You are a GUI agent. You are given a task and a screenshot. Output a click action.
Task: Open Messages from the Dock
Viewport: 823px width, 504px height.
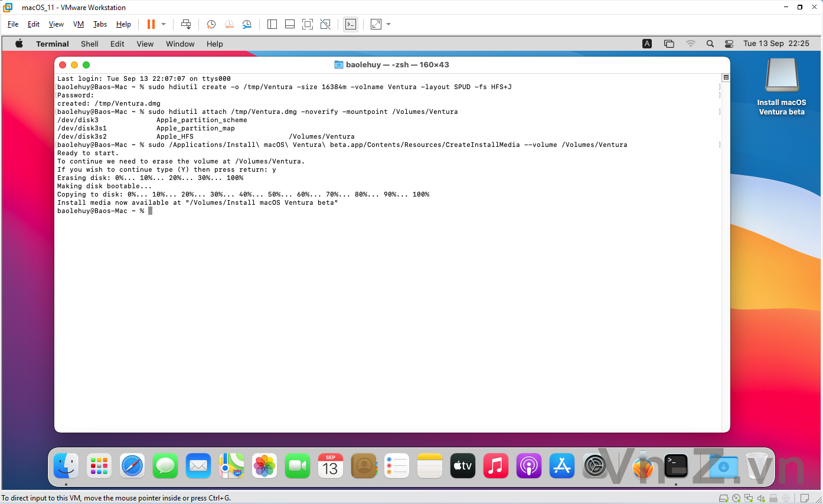point(165,466)
